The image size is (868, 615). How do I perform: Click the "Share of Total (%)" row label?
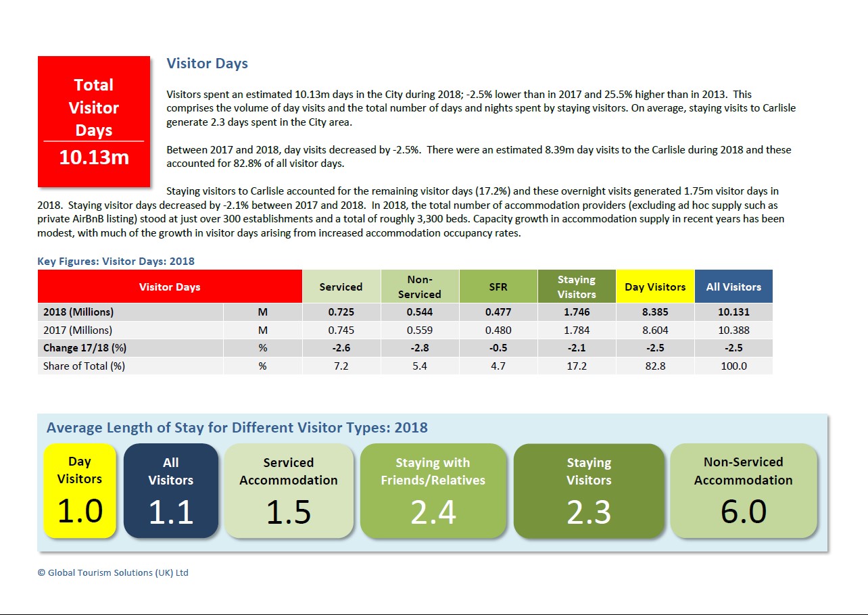tap(84, 366)
